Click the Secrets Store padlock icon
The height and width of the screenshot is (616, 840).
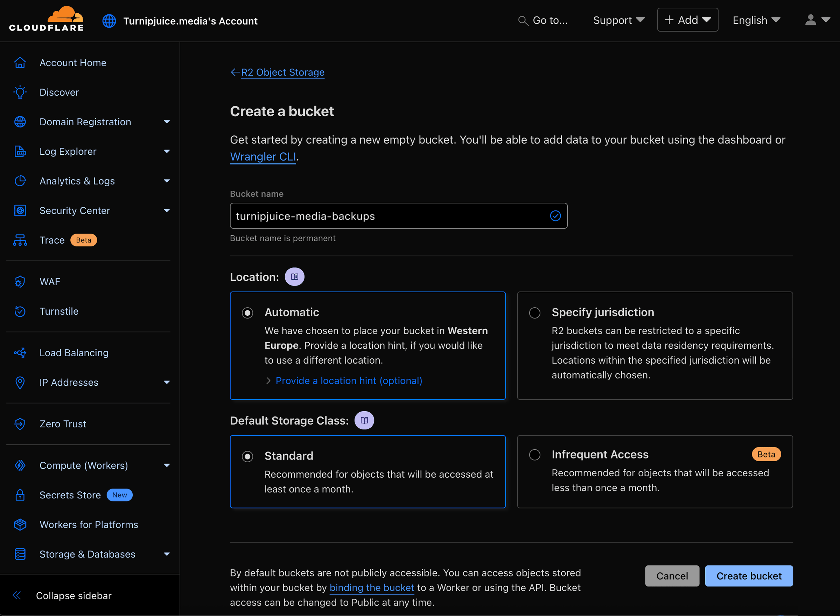[x=20, y=495]
